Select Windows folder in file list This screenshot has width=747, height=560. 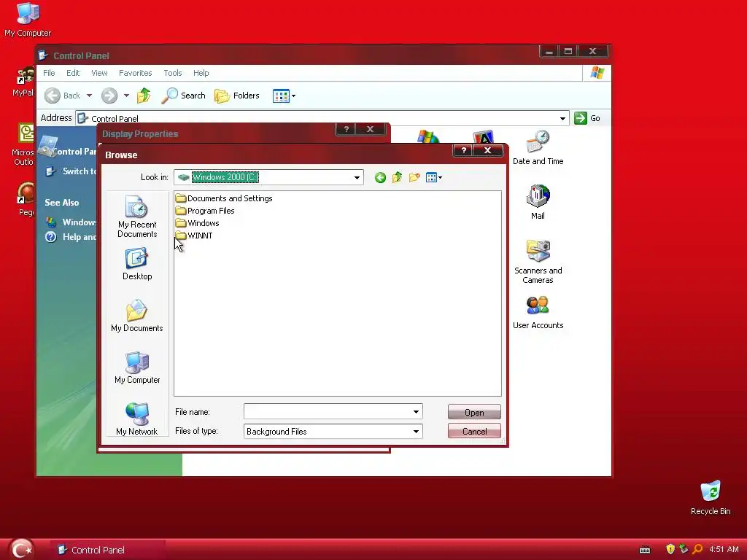[x=197, y=223]
